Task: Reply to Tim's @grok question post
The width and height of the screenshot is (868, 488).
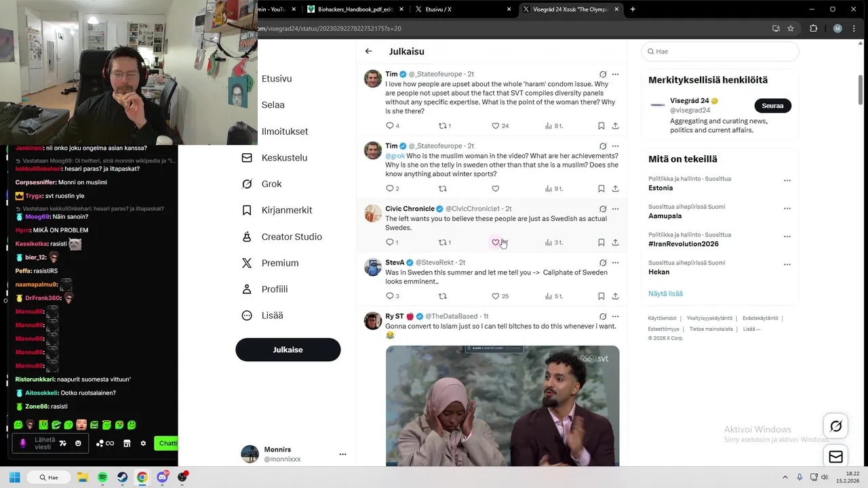Action: [393, 188]
